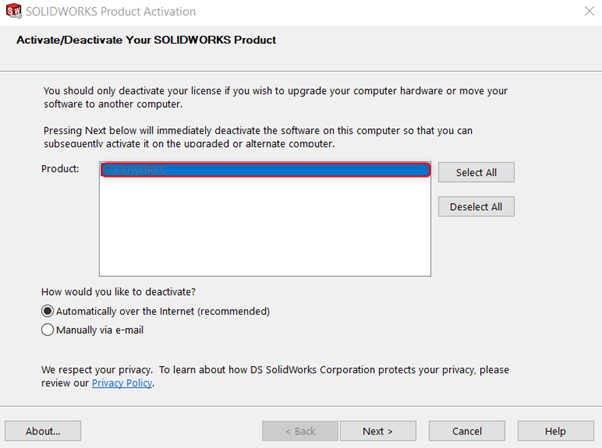Click the 'Automatically over the Internet (recommended)' label
The image size is (602, 448).
[163, 311]
